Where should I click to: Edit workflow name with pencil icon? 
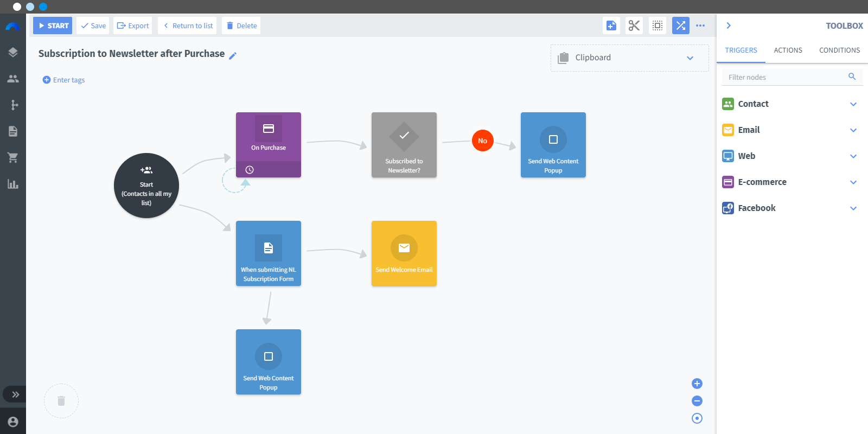click(x=233, y=55)
